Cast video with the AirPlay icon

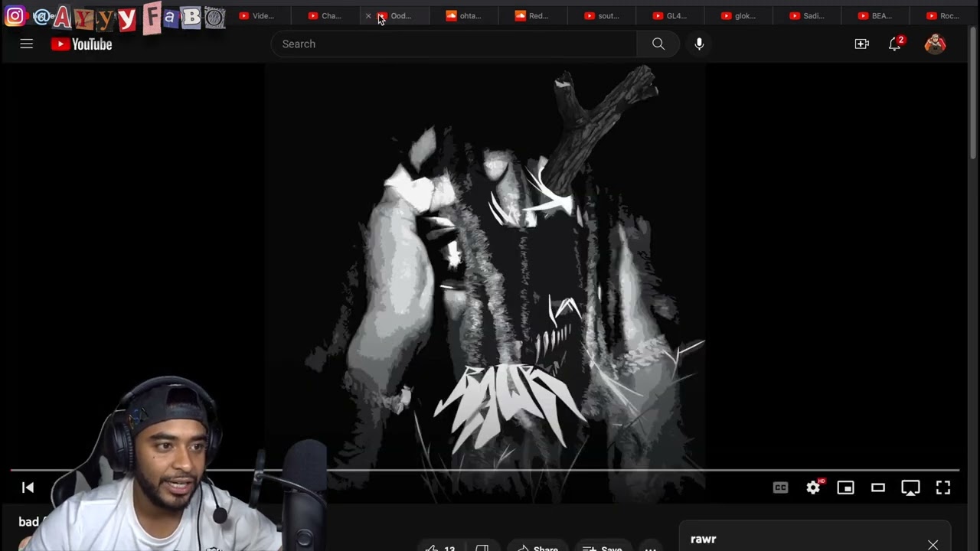[x=910, y=487]
